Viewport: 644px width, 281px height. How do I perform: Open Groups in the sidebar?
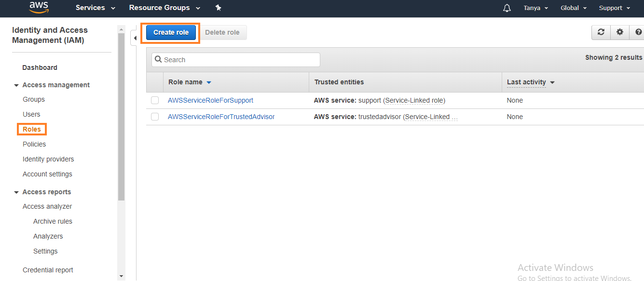pos(34,99)
